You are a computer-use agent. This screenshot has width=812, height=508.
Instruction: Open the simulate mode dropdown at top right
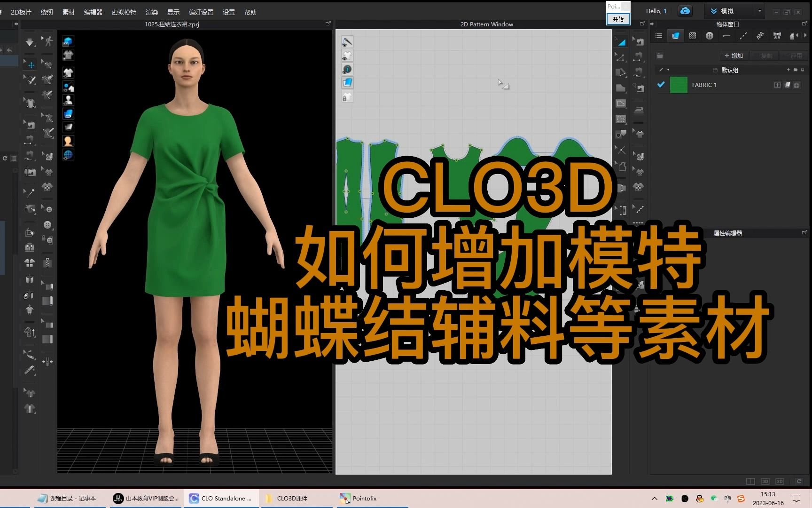coord(758,11)
